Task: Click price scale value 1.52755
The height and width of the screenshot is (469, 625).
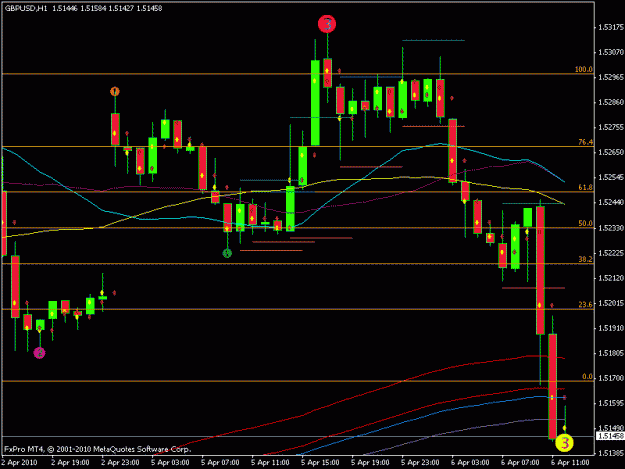Action: point(611,127)
